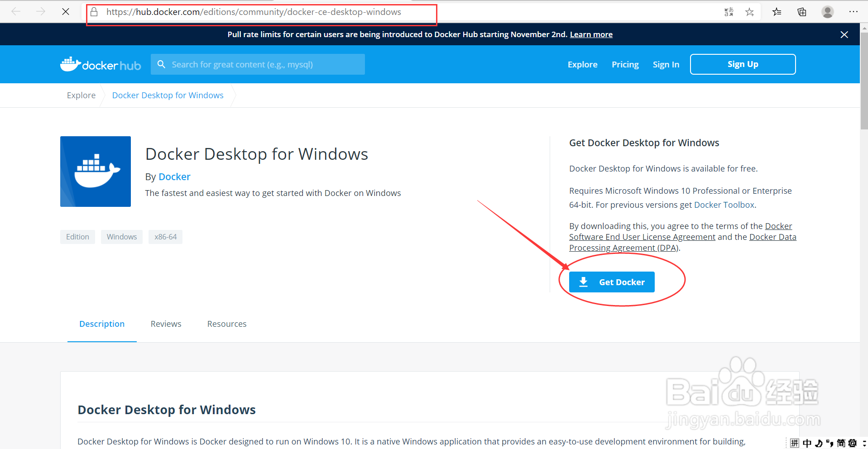Screen dimensions: 868x449
Task: Click Docker Desktop for Windows breadcrumb
Action: [x=168, y=95]
